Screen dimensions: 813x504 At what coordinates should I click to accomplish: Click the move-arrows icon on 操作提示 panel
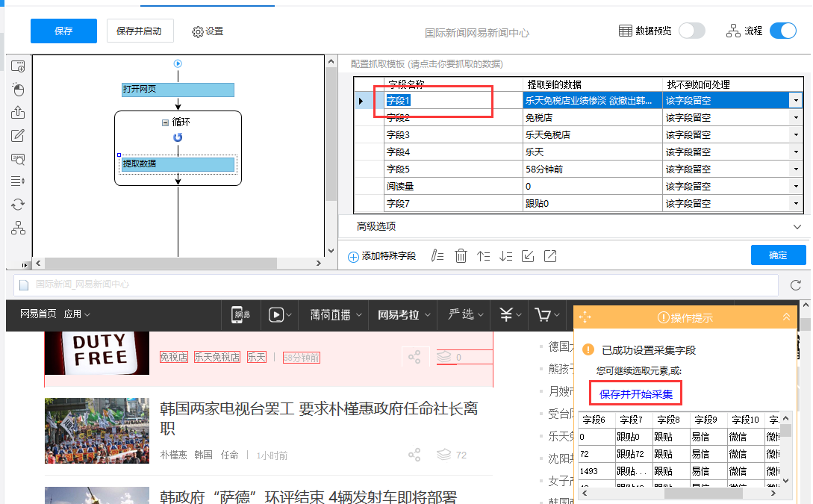click(x=585, y=317)
